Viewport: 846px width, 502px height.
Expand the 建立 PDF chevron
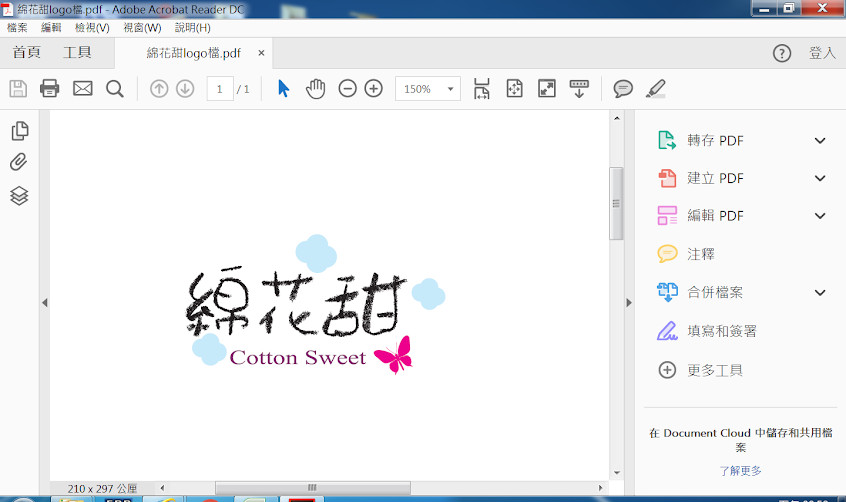tap(820, 178)
